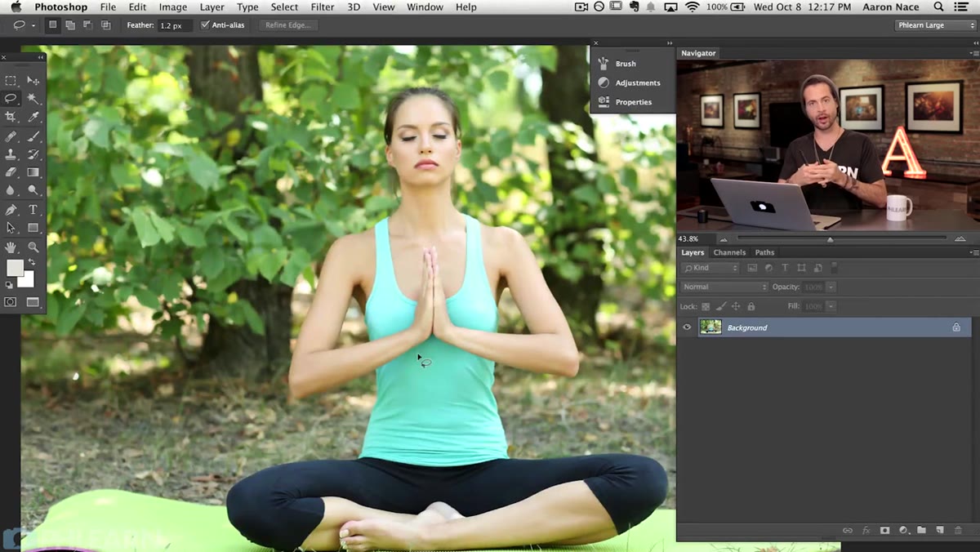Open the Kind layer filter dropdown
Viewport: 980px width, 552px height.
coord(710,268)
